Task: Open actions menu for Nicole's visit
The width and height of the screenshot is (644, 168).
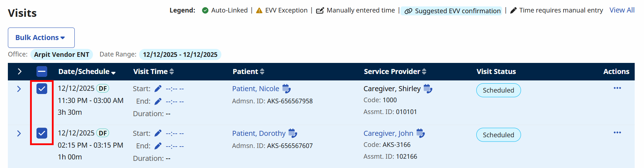Action: click(x=617, y=88)
